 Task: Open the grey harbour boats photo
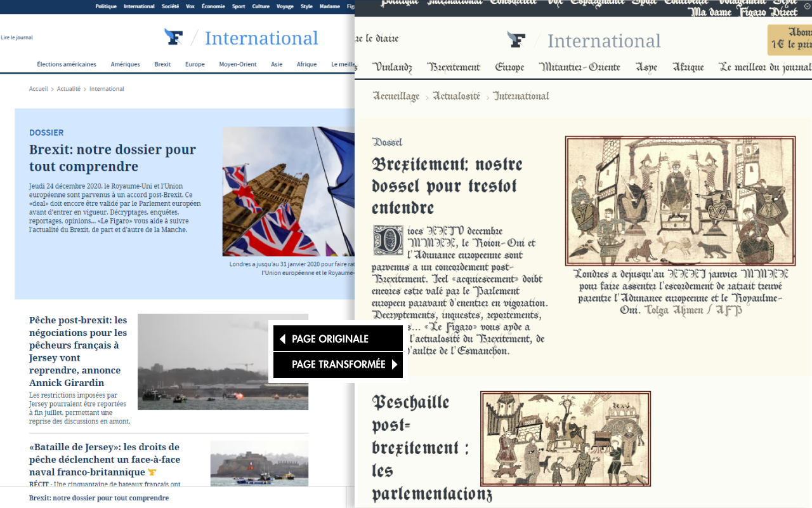click(223, 361)
